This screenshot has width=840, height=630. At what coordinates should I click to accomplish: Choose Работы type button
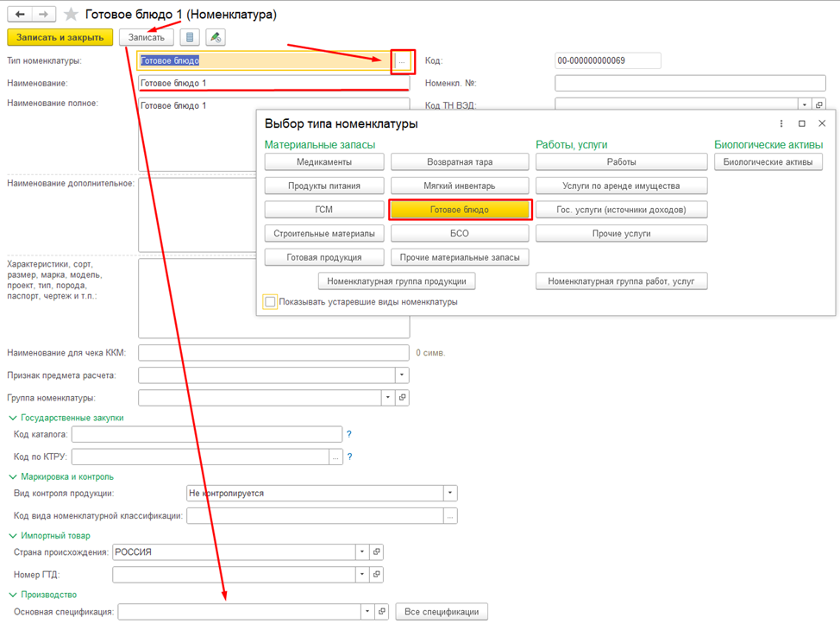pos(622,162)
